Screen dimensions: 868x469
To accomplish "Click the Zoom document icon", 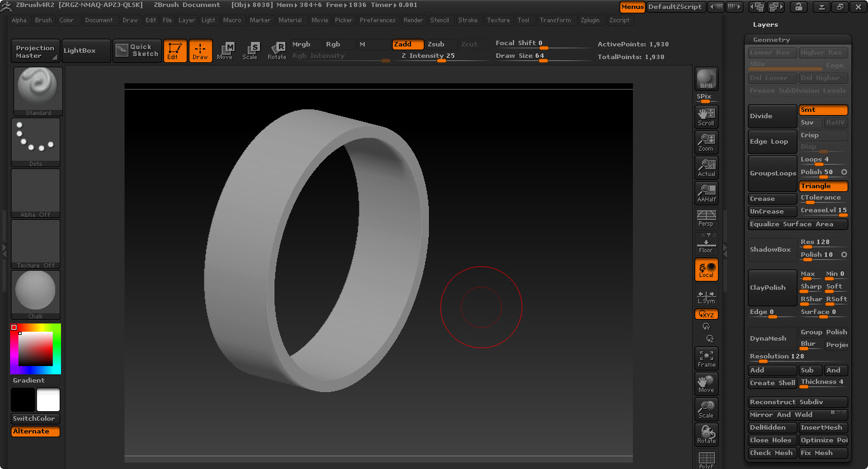I will pos(706,142).
